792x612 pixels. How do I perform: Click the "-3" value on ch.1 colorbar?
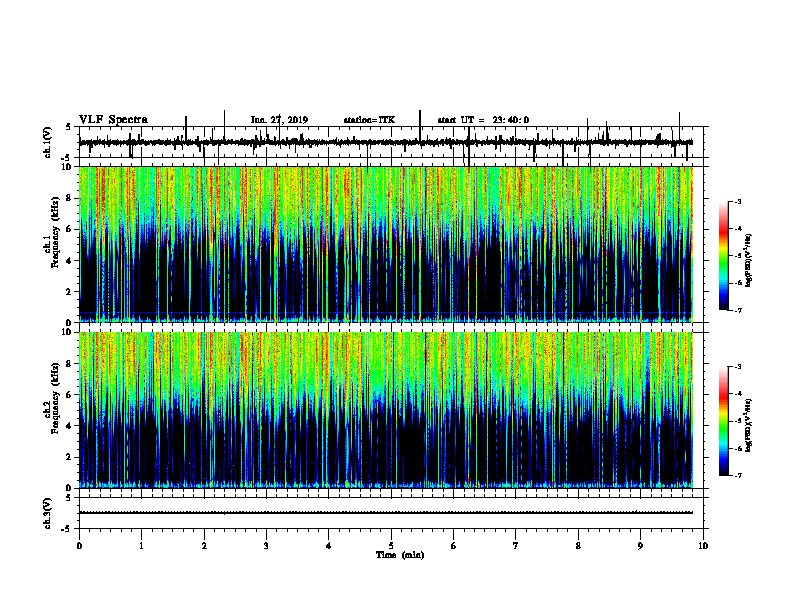coord(737,201)
